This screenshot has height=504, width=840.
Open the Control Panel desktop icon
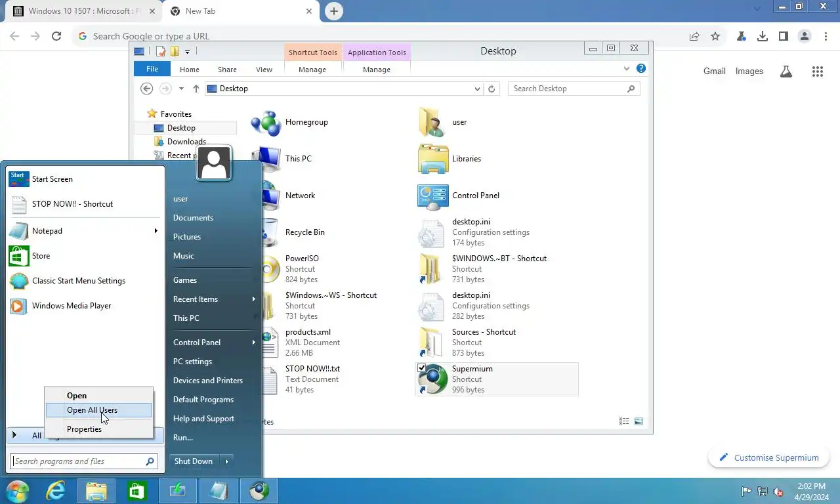pyautogui.click(x=432, y=196)
